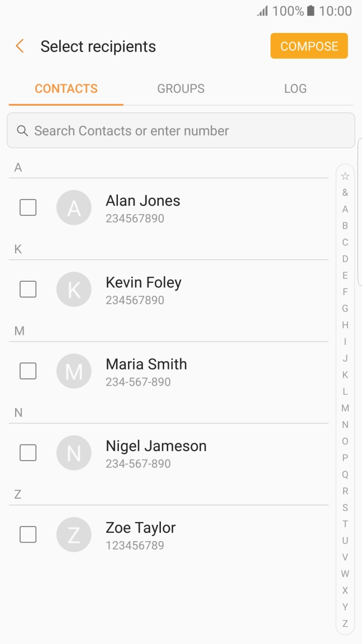Viewport: 362px width, 644px height.
Task: Tap Kevin Foley's avatar circle
Action: pos(74,289)
